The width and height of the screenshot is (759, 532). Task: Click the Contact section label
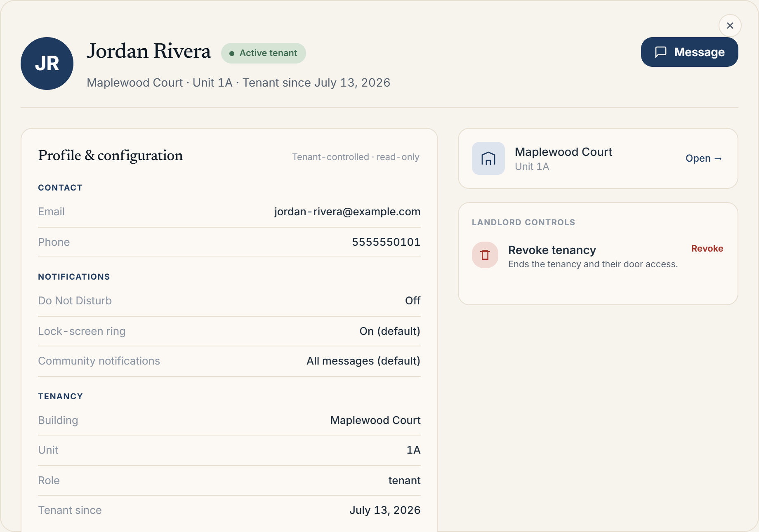pyautogui.click(x=60, y=188)
